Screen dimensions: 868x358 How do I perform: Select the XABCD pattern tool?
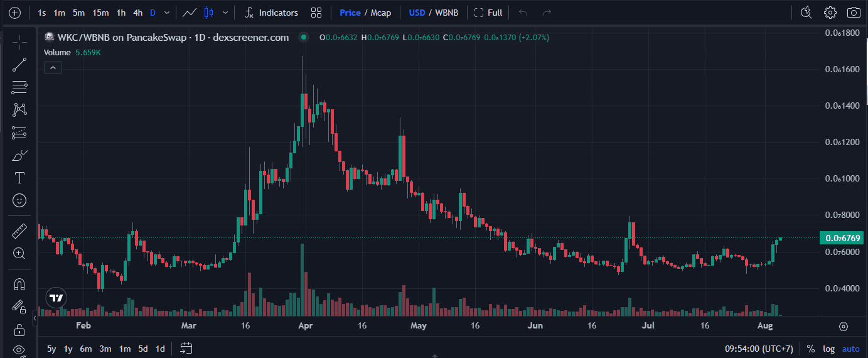coord(19,109)
